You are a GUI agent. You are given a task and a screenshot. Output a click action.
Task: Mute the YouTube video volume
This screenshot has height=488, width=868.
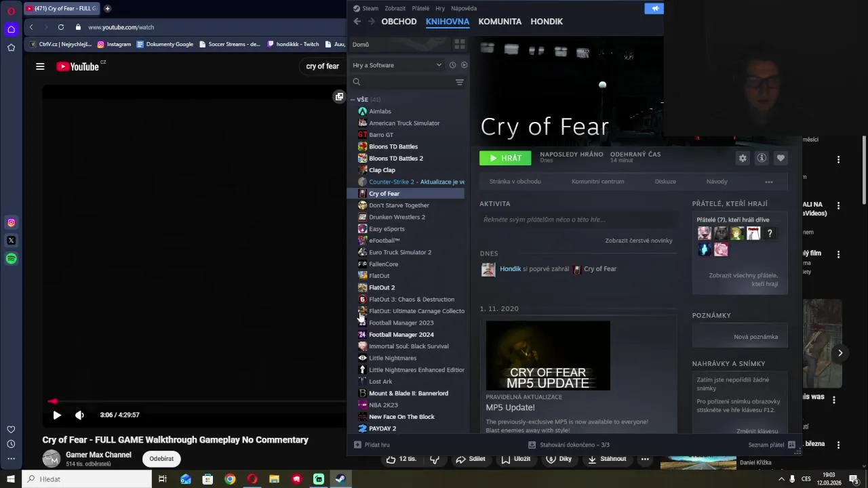point(79,415)
